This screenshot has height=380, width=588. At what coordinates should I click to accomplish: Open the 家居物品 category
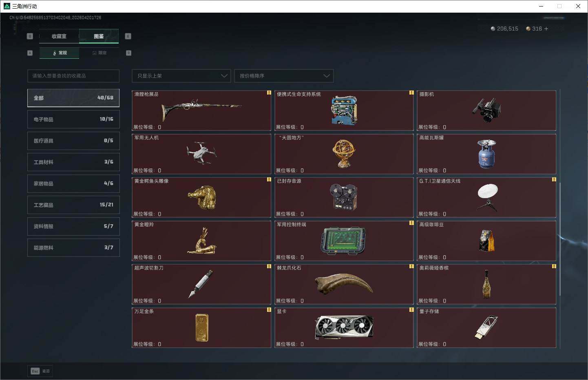[x=73, y=183]
